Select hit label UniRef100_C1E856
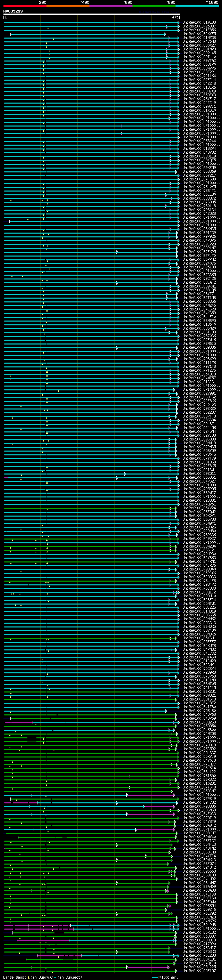Image resolution: width=222 pixels, height=980 pixels. pyautogui.click(x=199, y=30)
